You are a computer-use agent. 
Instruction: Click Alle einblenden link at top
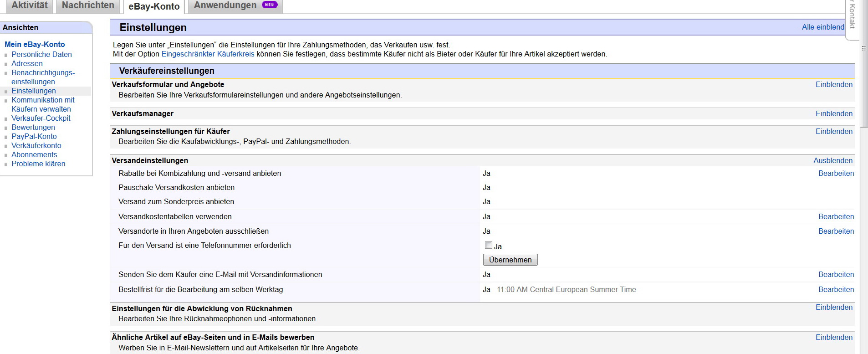point(822,27)
